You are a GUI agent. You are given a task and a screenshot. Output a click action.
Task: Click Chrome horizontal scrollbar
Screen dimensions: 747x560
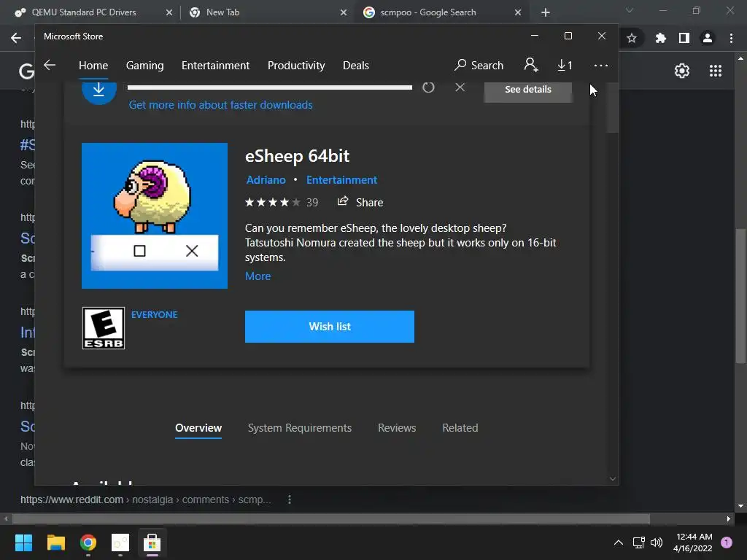pyautogui.click(x=331, y=518)
